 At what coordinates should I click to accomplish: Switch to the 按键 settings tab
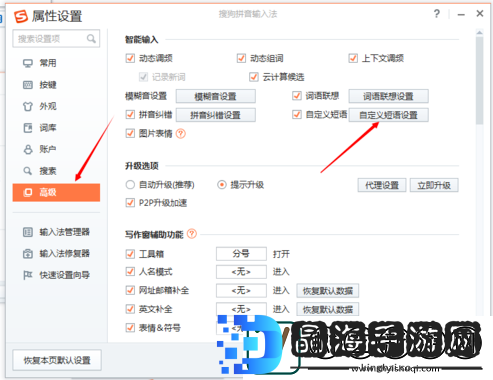pyautogui.click(x=56, y=85)
